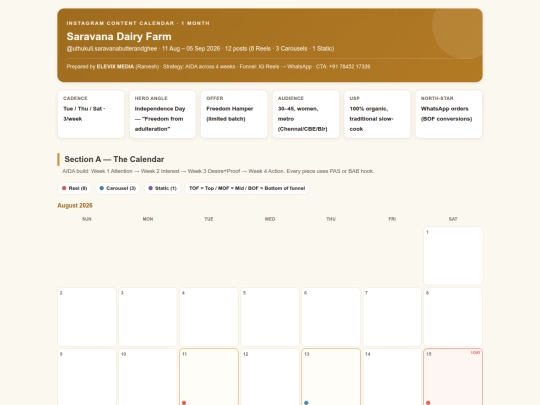540x405 pixels.
Task: Open the USP 100% organic card
Action: 377,114
